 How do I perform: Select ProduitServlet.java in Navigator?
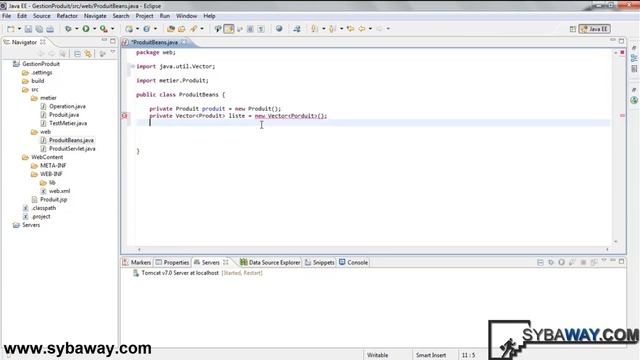point(72,149)
